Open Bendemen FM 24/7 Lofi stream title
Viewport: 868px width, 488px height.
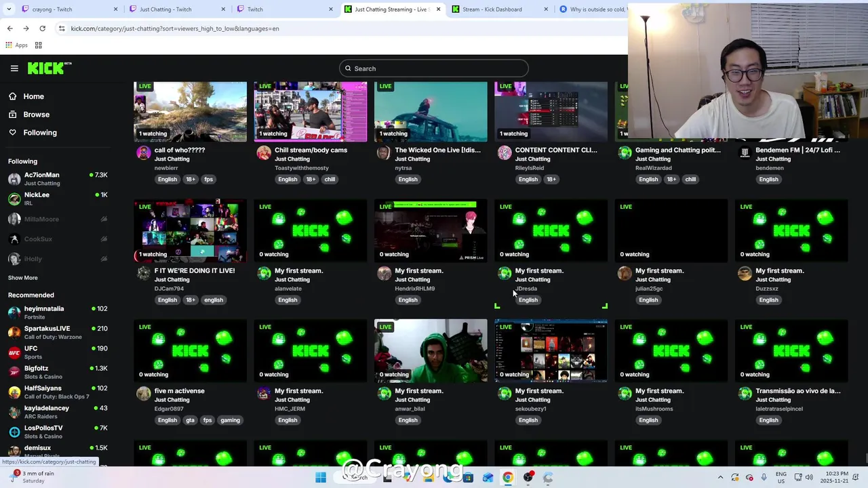[x=798, y=150]
